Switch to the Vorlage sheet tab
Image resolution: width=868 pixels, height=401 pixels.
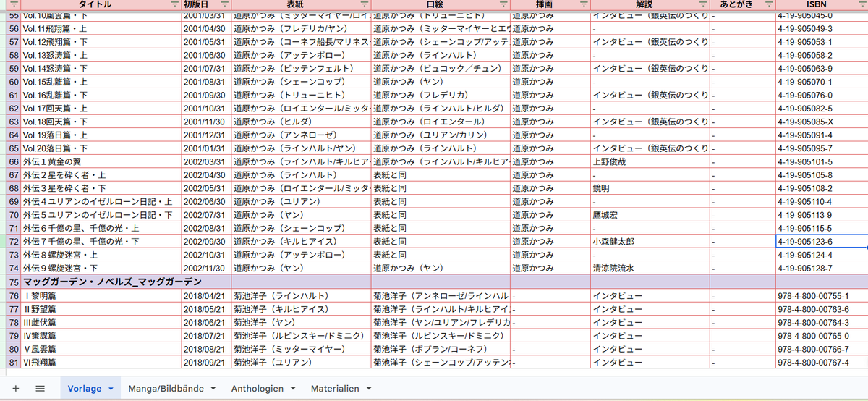click(x=85, y=389)
